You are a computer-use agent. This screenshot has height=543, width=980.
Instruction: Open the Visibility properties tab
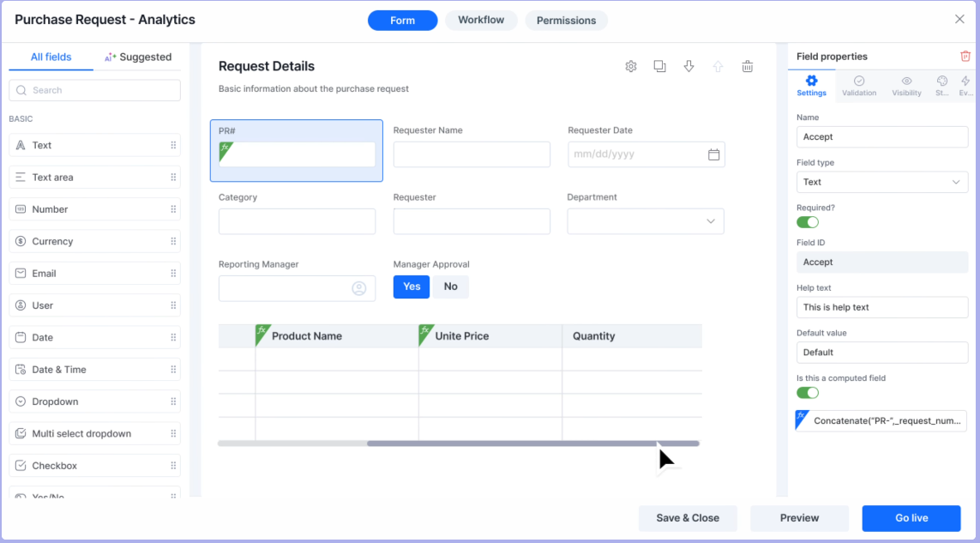(906, 86)
